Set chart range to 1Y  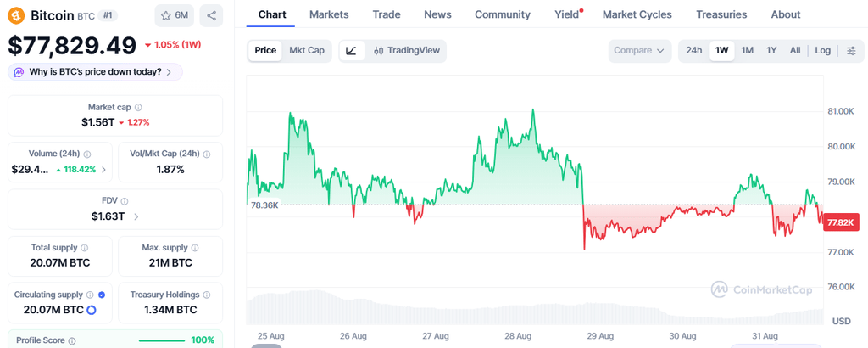point(771,51)
